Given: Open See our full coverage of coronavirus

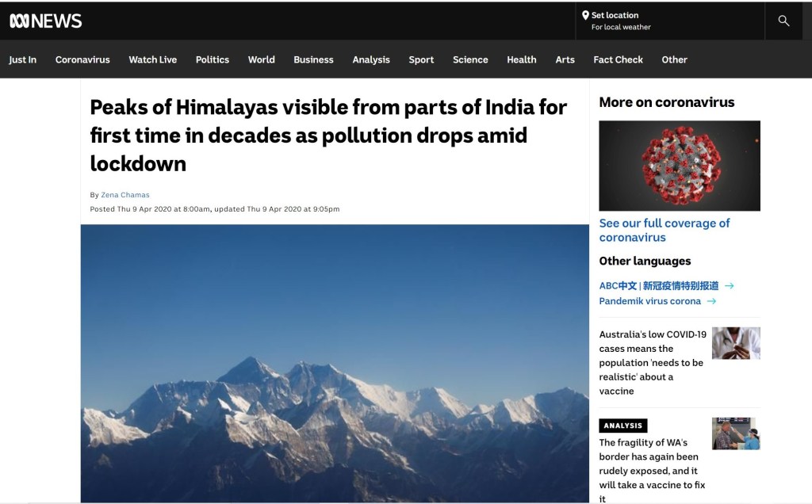Looking at the screenshot, I should [x=664, y=230].
